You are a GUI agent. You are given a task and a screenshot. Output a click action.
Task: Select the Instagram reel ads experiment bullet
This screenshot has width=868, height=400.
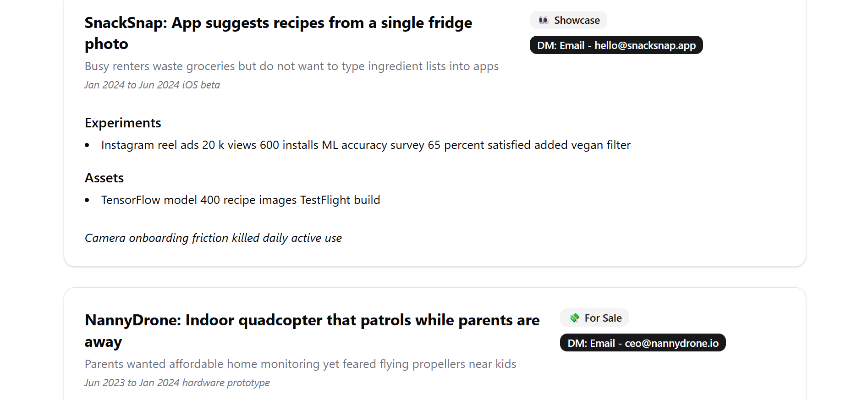(366, 145)
